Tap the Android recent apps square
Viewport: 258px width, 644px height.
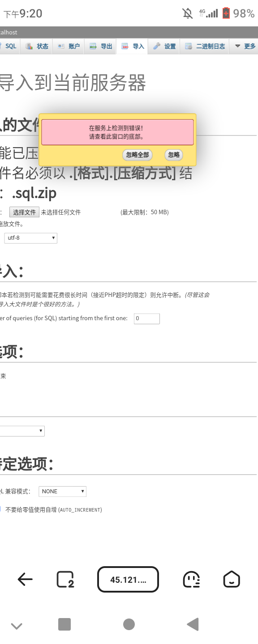tap(64, 624)
